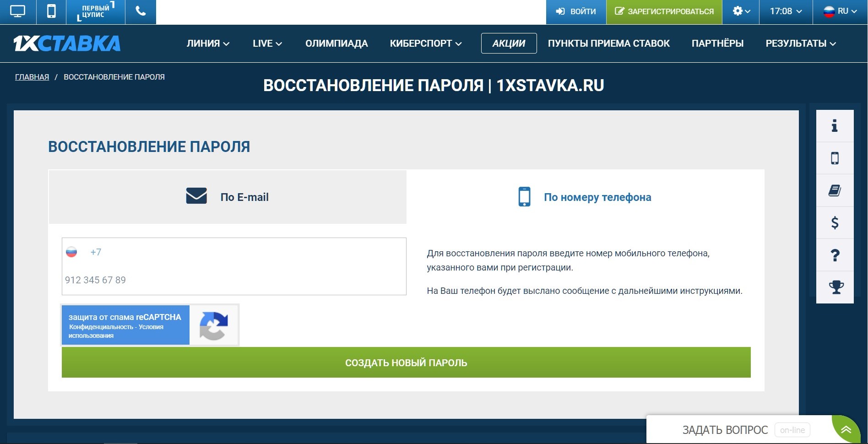Expand the Линия menu
Screen dimensions: 868x444
click(208, 43)
